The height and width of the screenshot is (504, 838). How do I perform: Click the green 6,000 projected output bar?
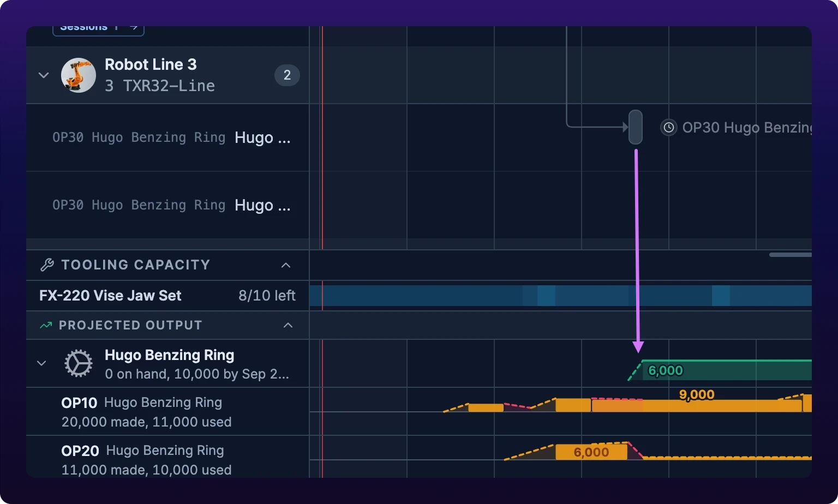click(727, 370)
